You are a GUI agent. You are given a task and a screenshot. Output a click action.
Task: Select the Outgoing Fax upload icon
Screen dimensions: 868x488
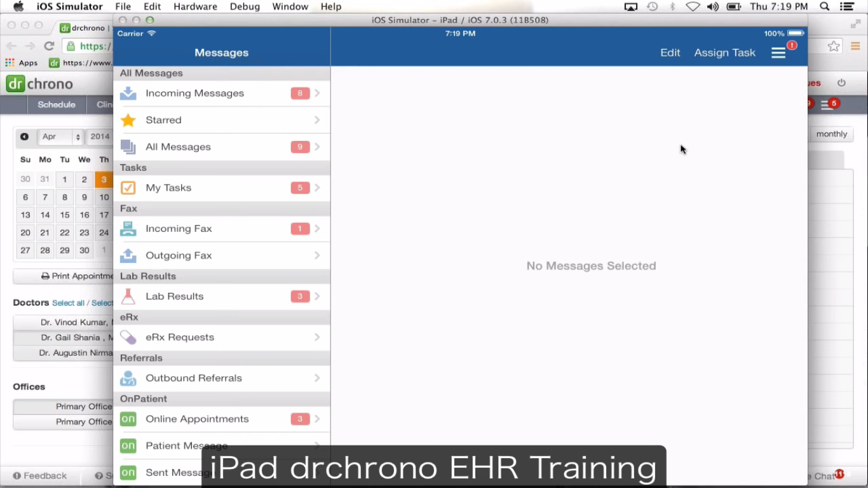pos(128,255)
